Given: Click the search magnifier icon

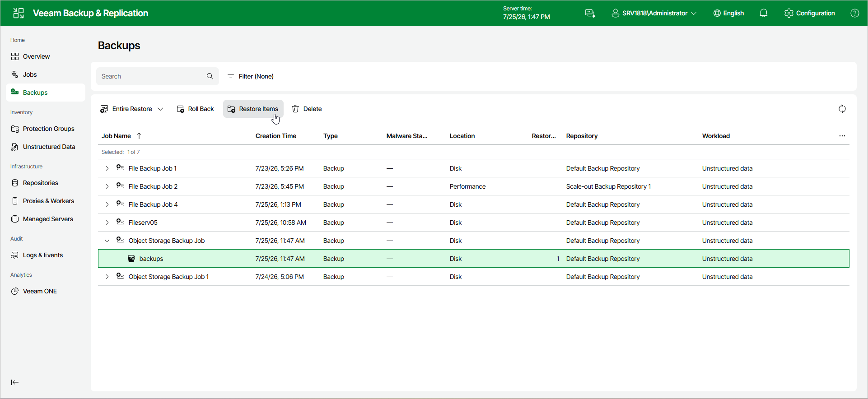Looking at the screenshot, I should [210, 76].
